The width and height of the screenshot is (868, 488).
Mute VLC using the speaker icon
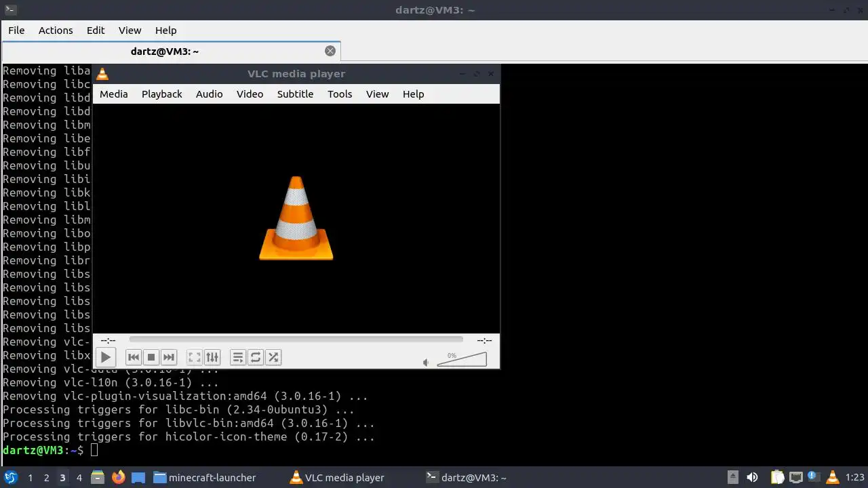click(x=426, y=363)
